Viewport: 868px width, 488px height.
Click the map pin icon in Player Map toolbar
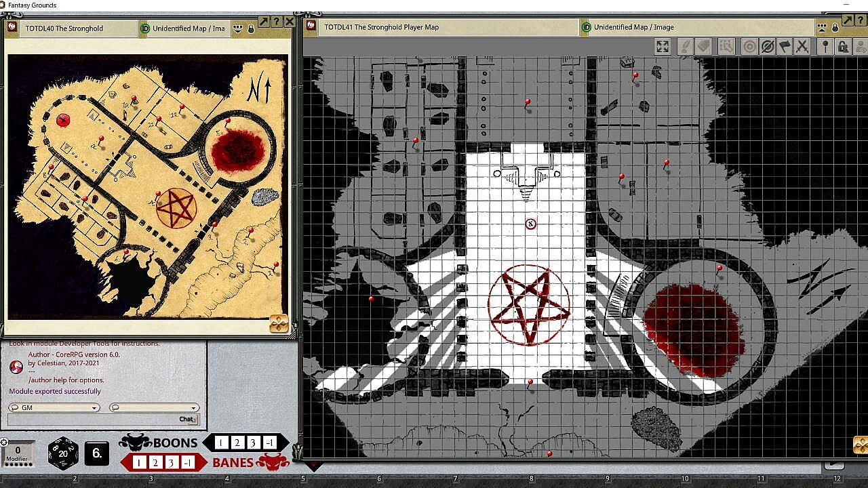tap(825, 46)
